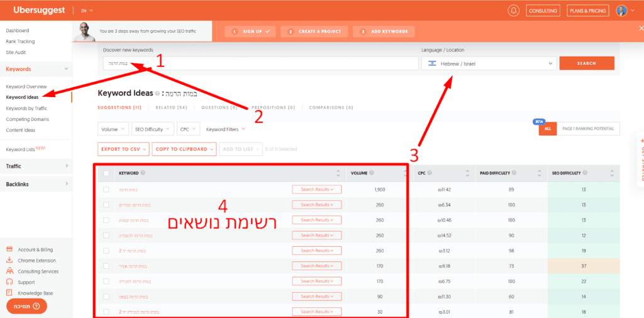Select the ALL results toggle button
644x318 pixels.
pyautogui.click(x=548, y=128)
